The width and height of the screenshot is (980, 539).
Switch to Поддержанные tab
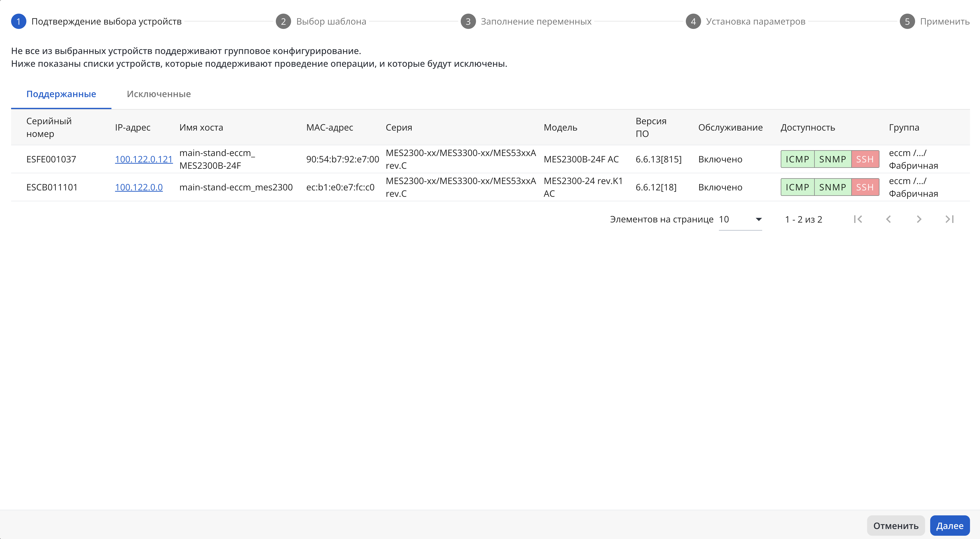[61, 94]
